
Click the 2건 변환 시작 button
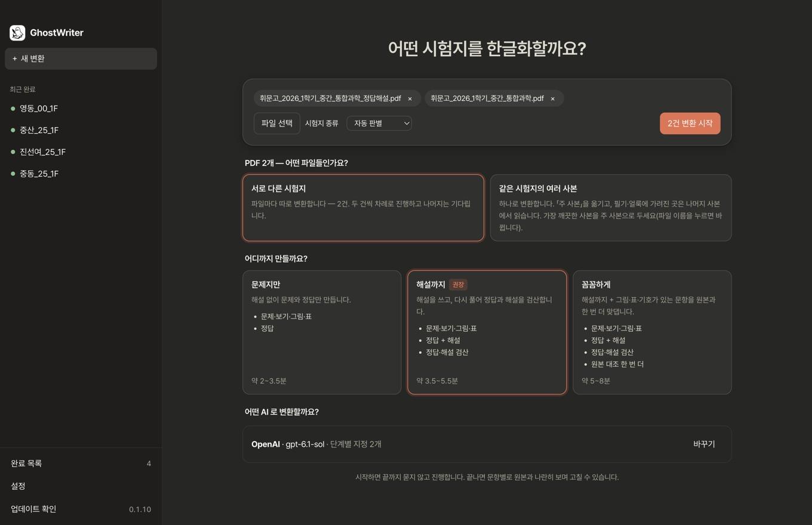coord(690,123)
